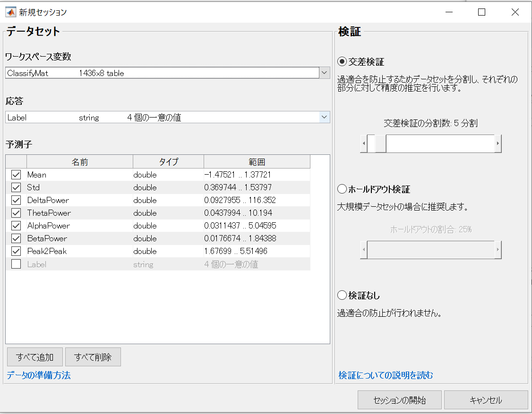Screen dimensions: 532x414
Task: Select the 検証なし radio button
Action: [342, 295]
